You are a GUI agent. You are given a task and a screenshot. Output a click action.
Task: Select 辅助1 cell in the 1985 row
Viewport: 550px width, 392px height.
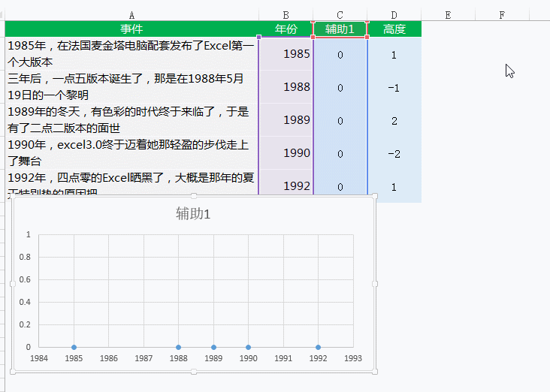[x=340, y=53]
